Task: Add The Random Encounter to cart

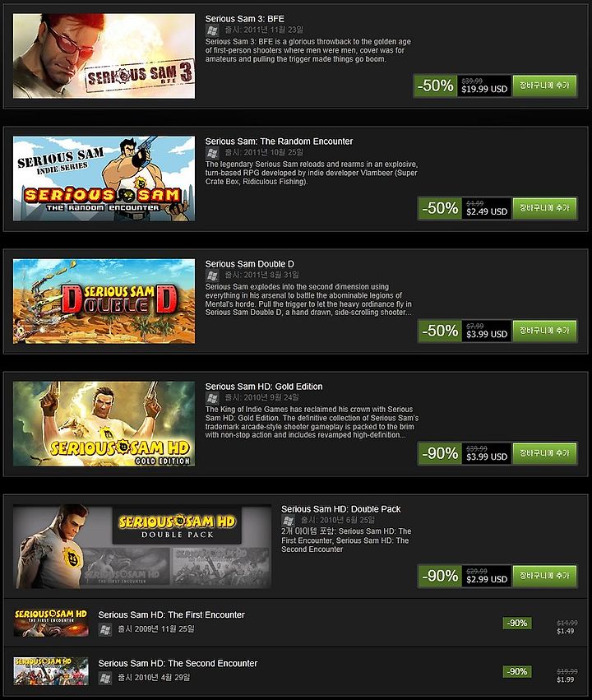Action: [544, 208]
